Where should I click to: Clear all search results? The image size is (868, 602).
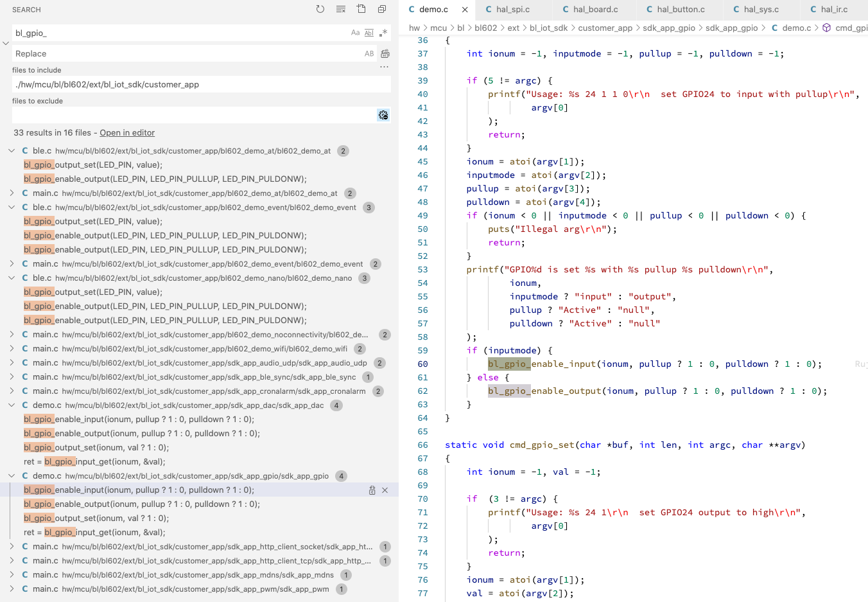pos(341,10)
